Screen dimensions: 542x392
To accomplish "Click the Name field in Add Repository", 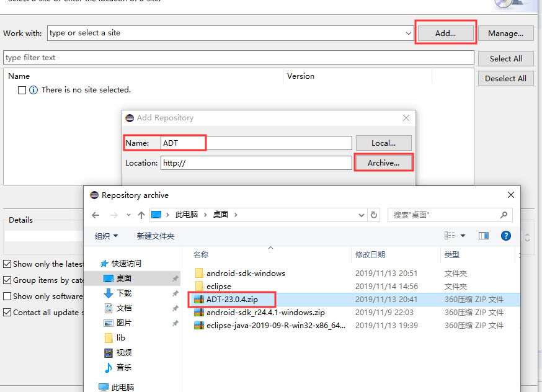I will (x=256, y=143).
